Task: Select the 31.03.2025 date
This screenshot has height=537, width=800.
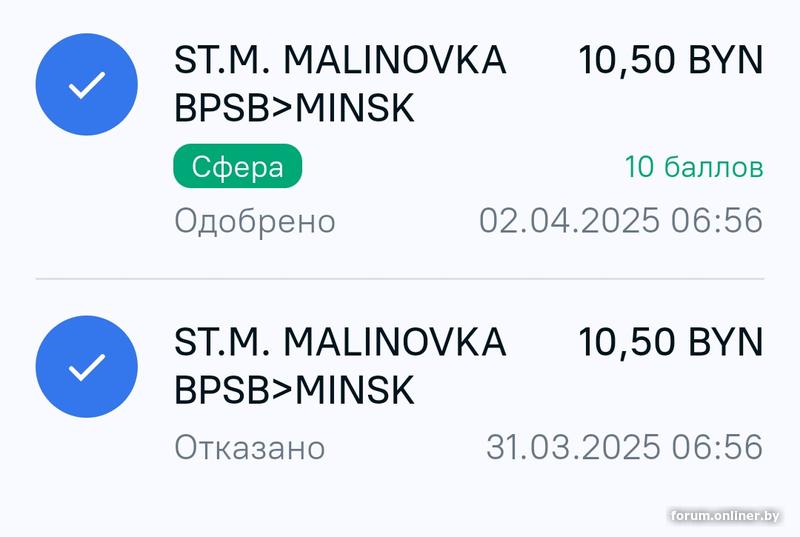Action: [573, 447]
